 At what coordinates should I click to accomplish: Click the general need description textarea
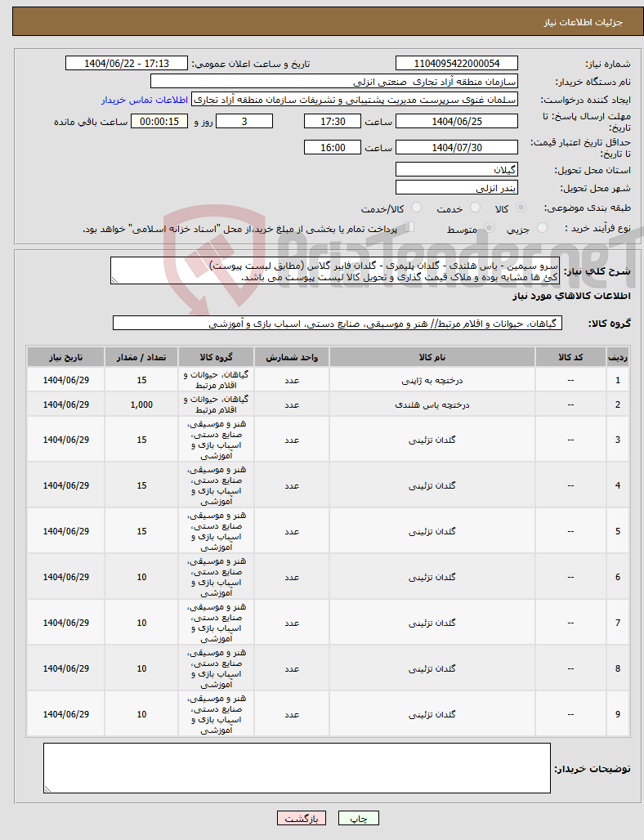tap(335, 270)
